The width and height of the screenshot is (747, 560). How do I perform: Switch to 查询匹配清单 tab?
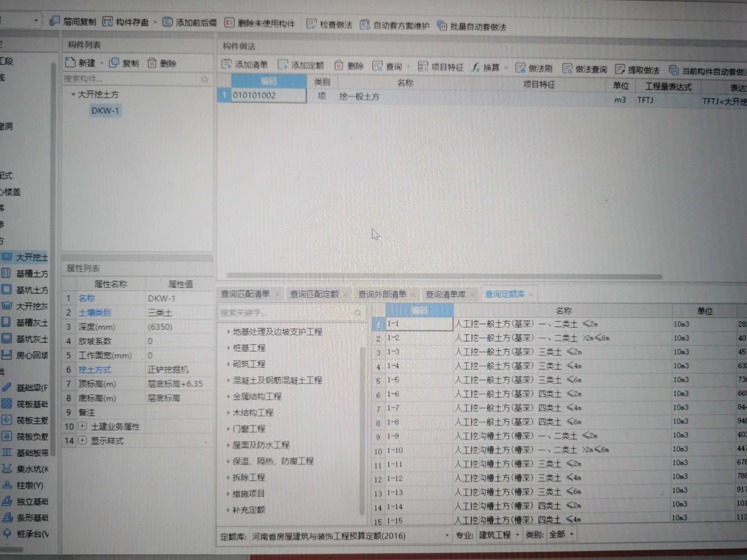[x=245, y=294]
